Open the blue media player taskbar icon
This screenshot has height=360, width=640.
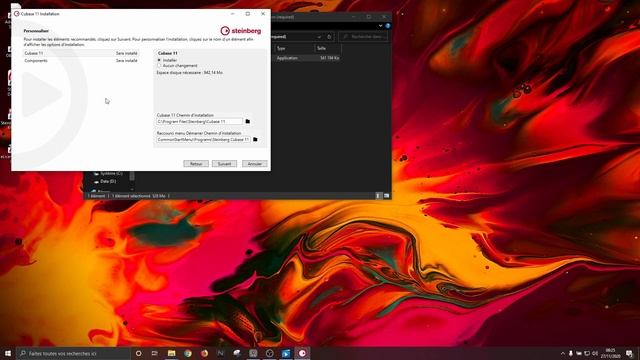click(x=286, y=353)
